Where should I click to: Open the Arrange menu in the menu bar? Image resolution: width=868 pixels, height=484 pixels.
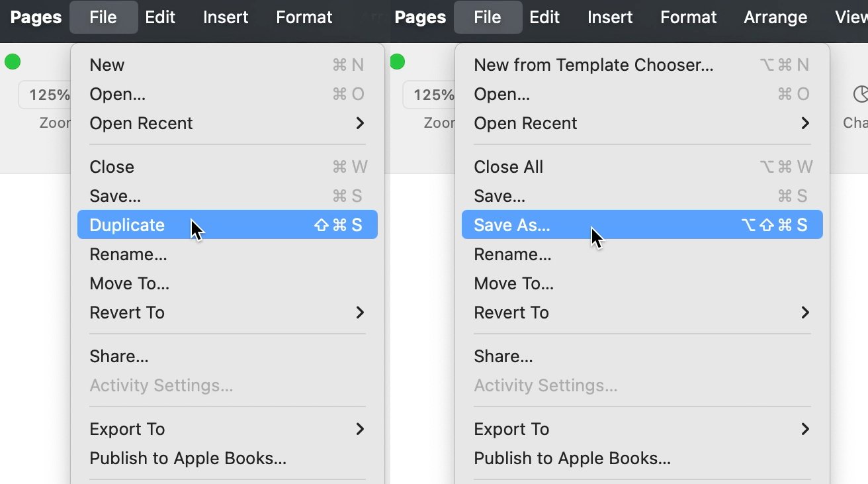[775, 17]
